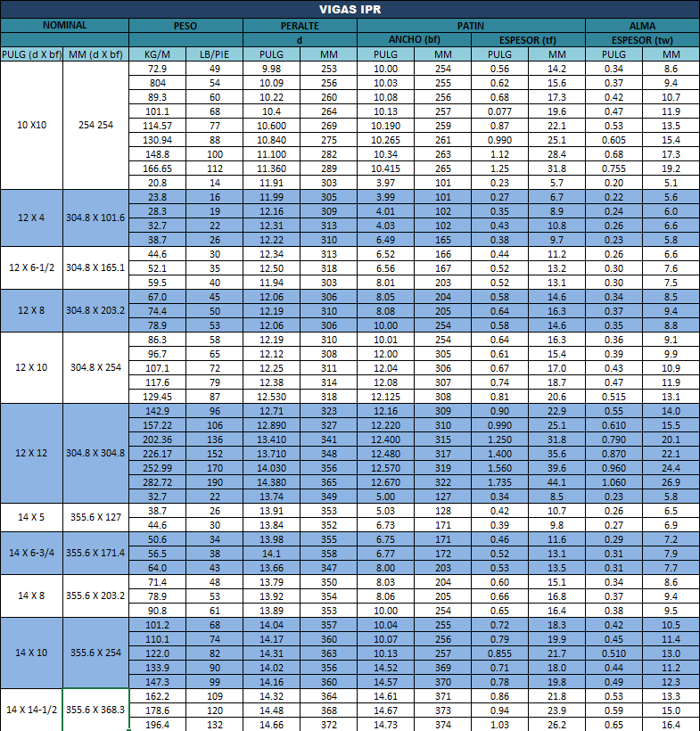
Task: Select the PATIN header cell
Action: [471, 26]
